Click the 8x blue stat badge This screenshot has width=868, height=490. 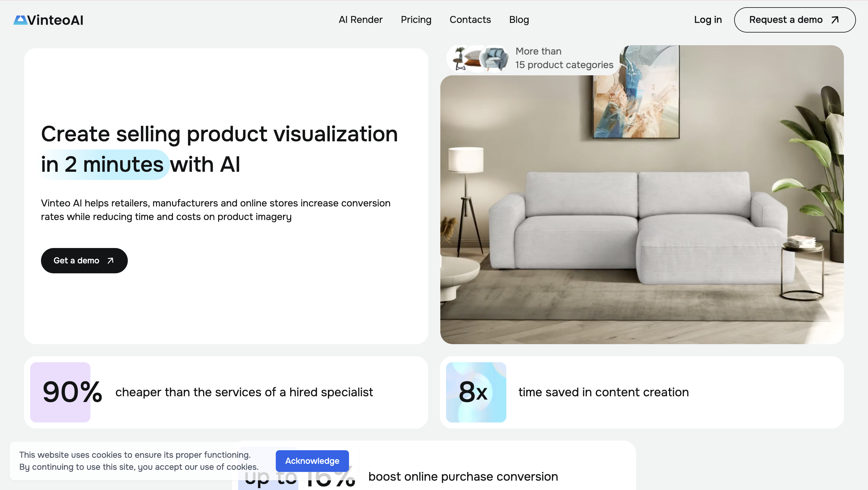pyautogui.click(x=476, y=392)
